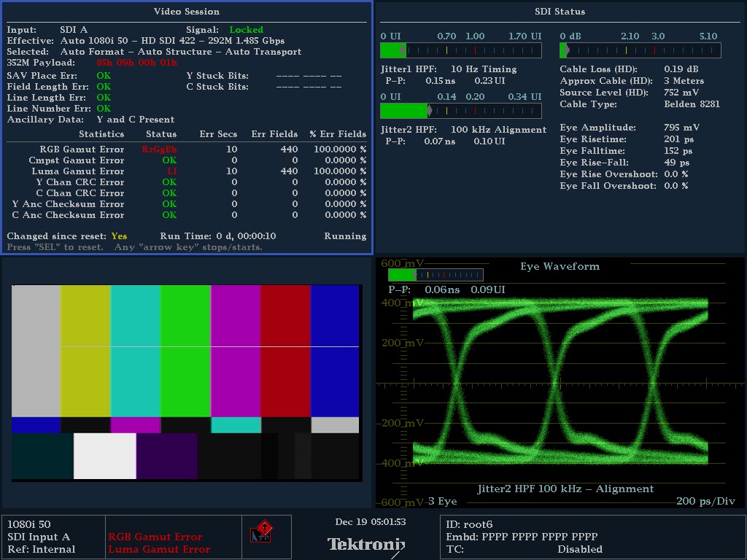Click the '% Err Fields' column header
The height and width of the screenshot is (560, 747).
pos(338,134)
